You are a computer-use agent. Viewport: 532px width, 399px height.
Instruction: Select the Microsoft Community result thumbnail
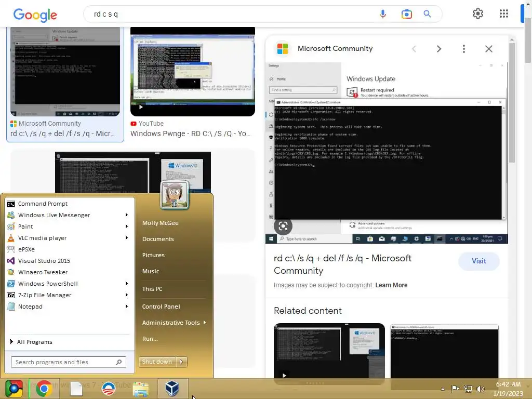point(65,72)
